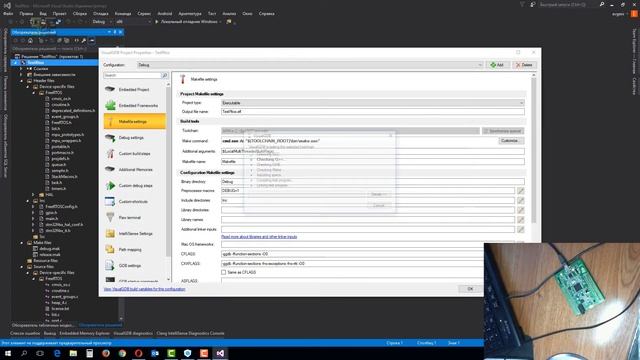The image size is (640, 360).
Task: Click edit icon beside Library directories
Action: pyautogui.click(x=520, y=210)
